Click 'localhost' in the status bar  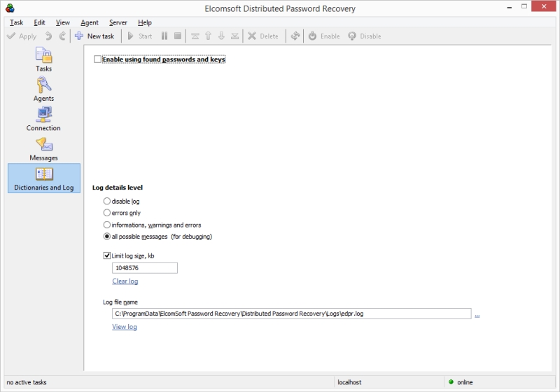[x=349, y=382]
